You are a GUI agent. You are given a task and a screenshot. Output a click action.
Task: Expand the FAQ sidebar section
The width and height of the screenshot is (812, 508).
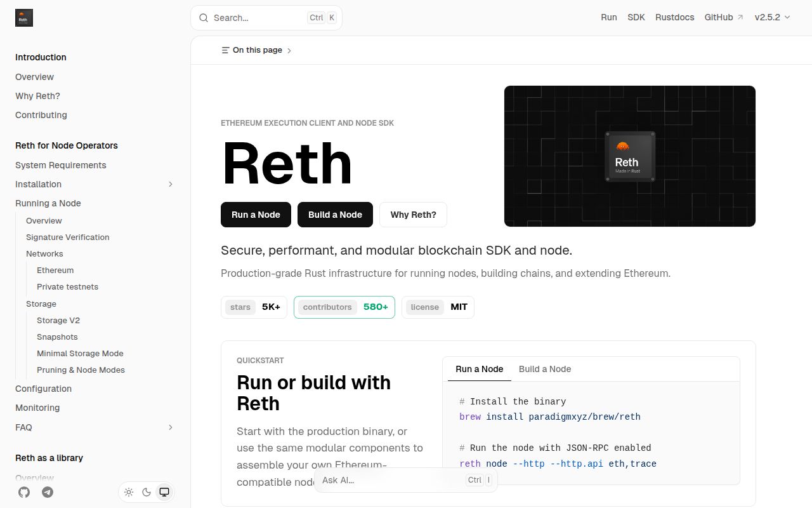point(170,427)
